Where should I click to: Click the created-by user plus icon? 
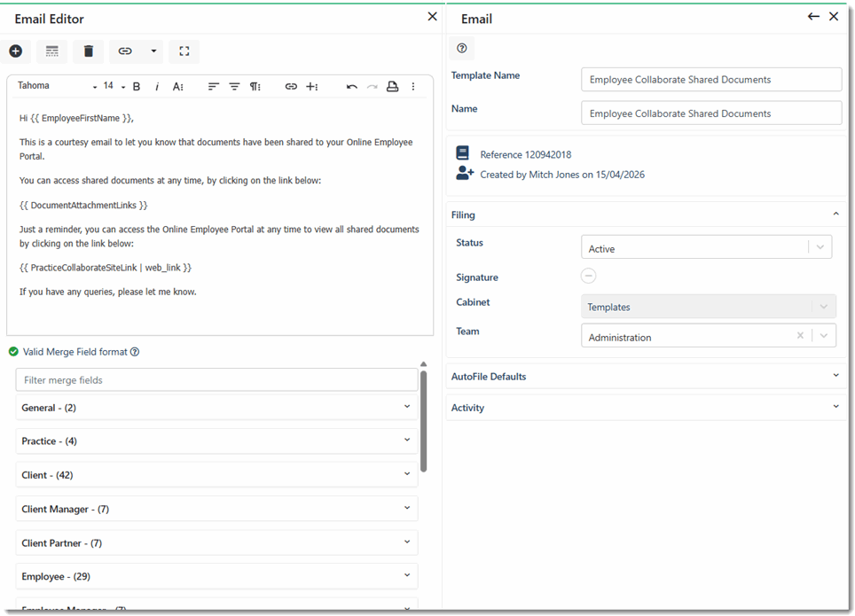pyautogui.click(x=465, y=174)
